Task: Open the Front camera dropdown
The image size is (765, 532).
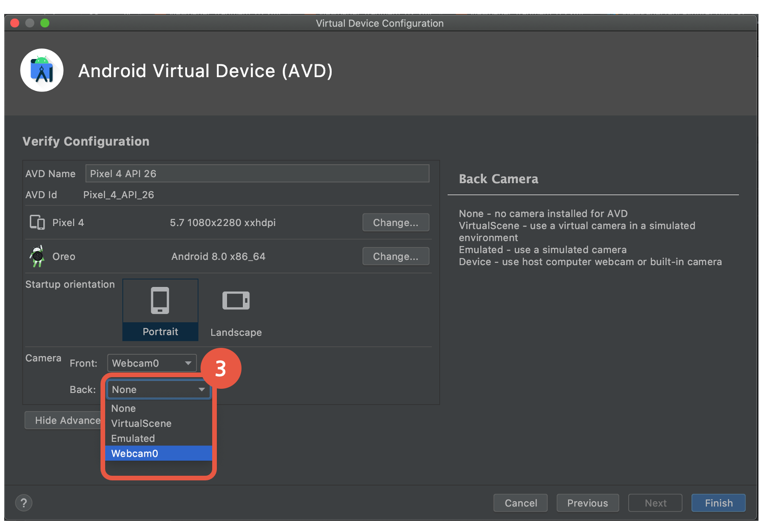Action: click(x=152, y=363)
